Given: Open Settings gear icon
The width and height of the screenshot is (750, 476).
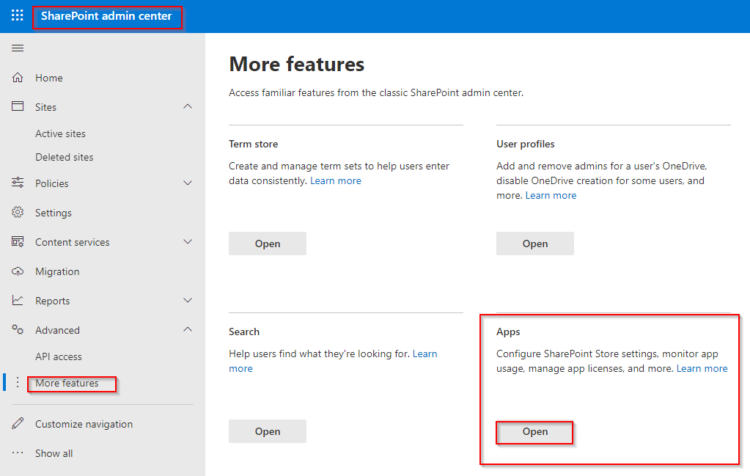Looking at the screenshot, I should pyautogui.click(x=17, y=213).
